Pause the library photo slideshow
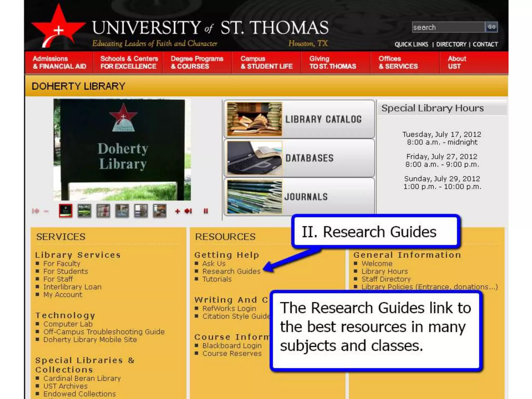The width and height of the screenshot is (532, 399). click(x=206, y=211)
